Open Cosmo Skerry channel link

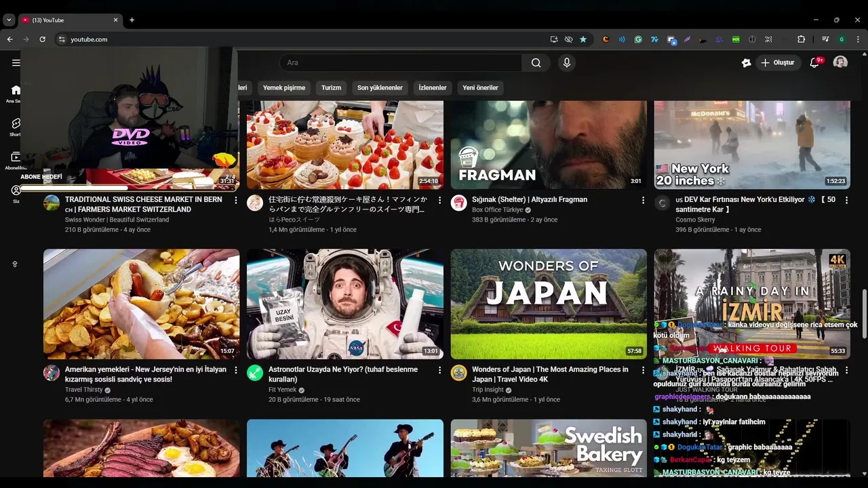click(x=695, y=220)
